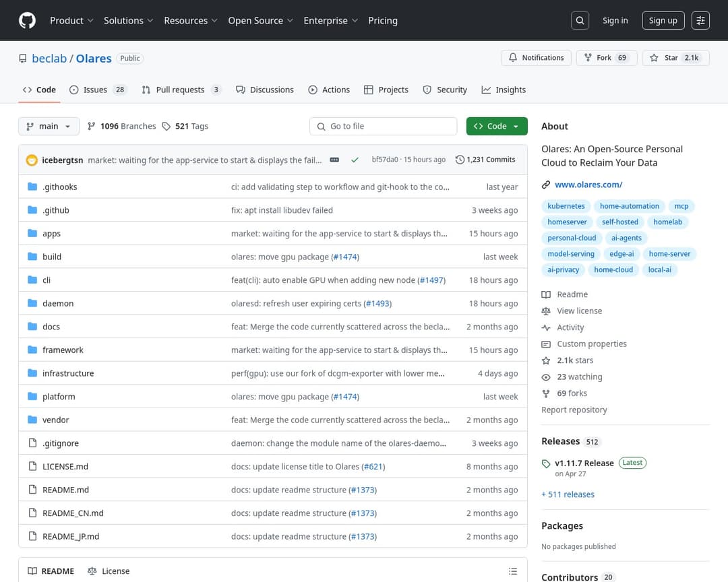Click the Sign in link
Viewport: 728px width, 582px height.
pyautogui.click(x=615, y=20)
